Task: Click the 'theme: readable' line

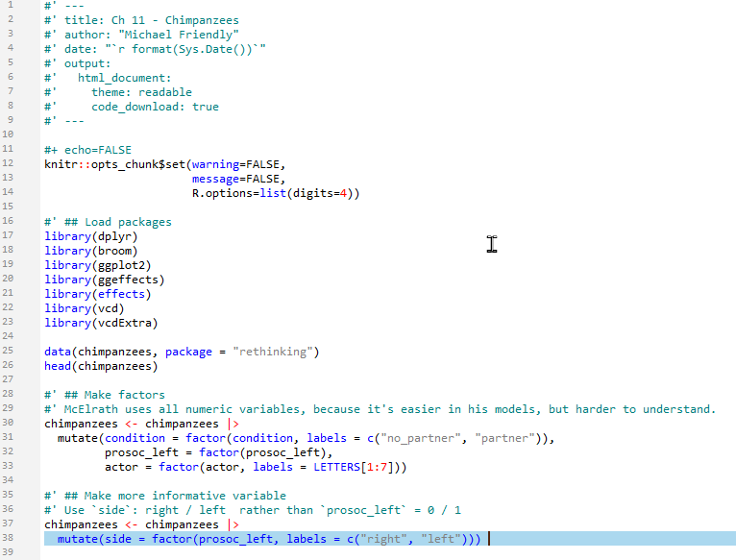Action: [x=118, y=92]
